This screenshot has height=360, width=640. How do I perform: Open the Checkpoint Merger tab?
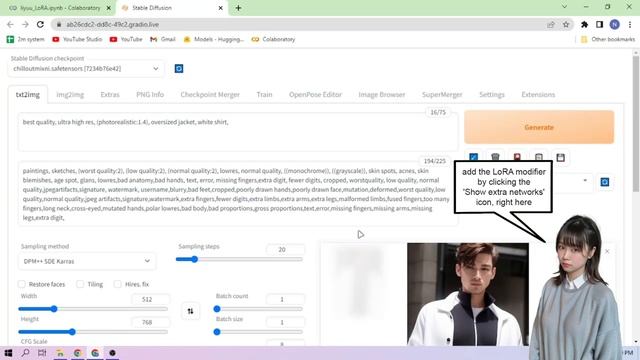click(x=210, y=94)
